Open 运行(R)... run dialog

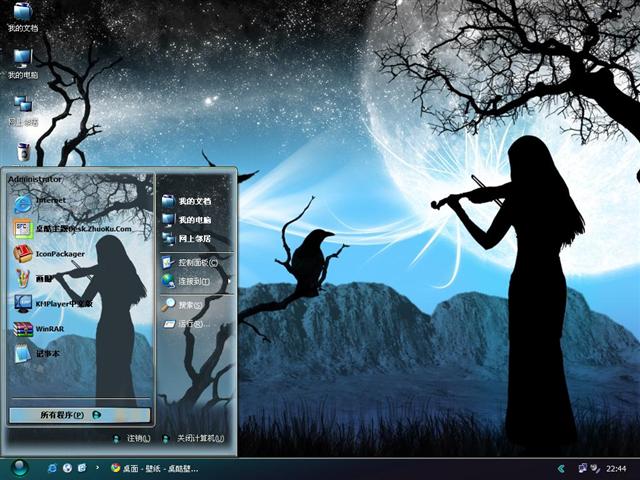click(x=186, y=324)
